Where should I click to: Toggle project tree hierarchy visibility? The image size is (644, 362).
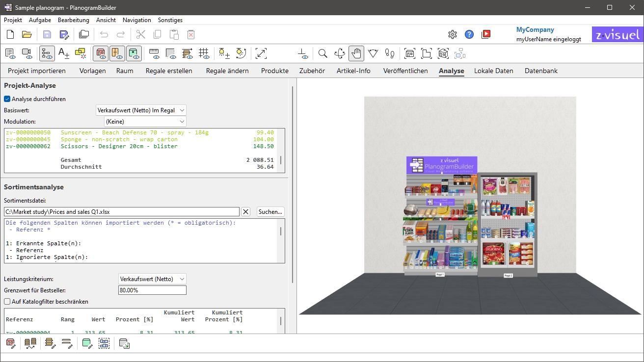tap(47, 53)
